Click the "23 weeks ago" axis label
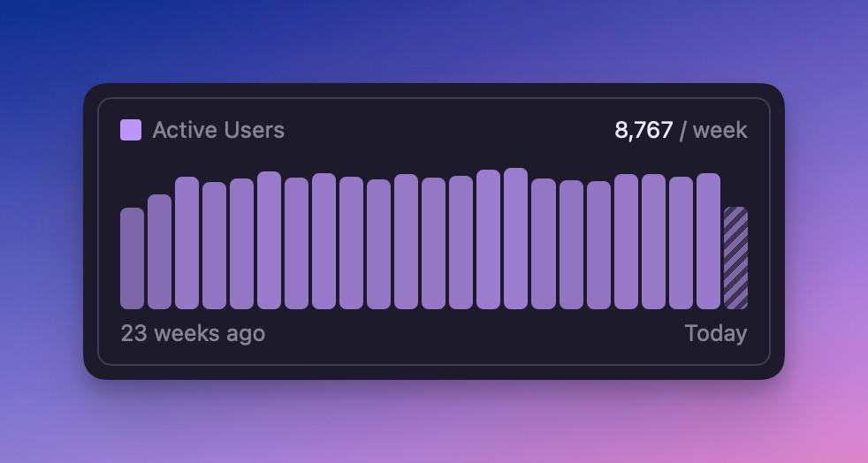Image resolution: width=868 pixels, height=463 pixels. click(x=193, y=333)
